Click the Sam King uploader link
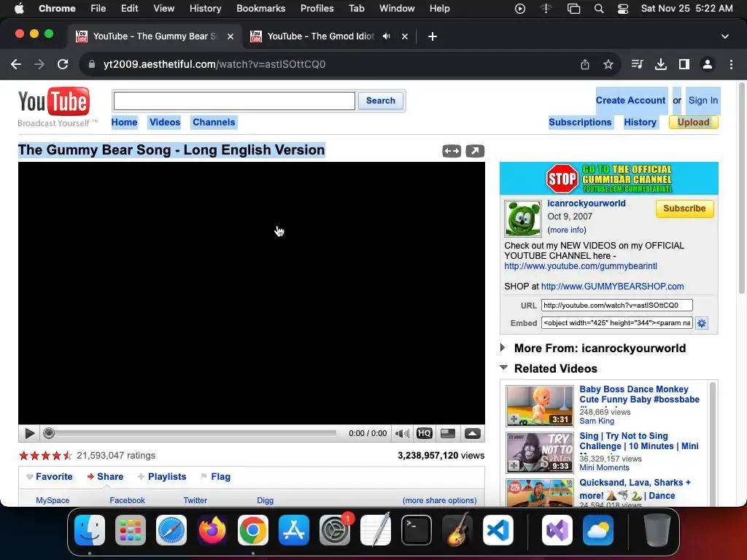The image size is (747, 560). (597, 421)
